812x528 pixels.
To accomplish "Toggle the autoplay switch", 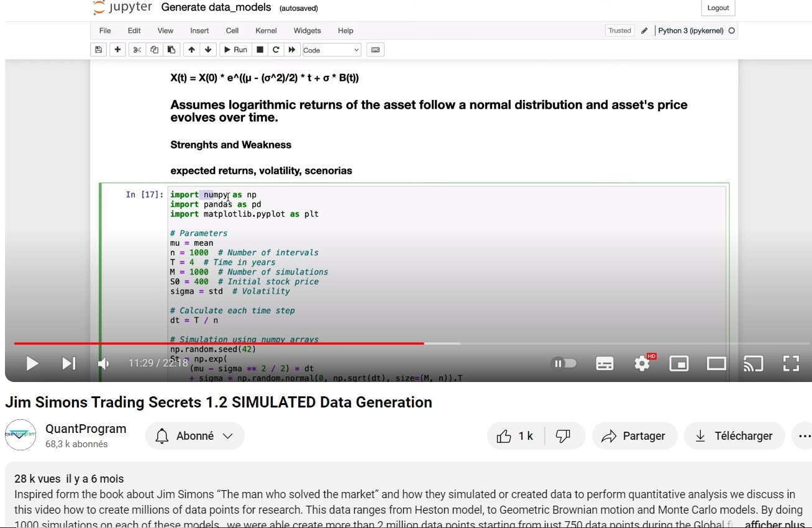I will (x=564, y=363).
